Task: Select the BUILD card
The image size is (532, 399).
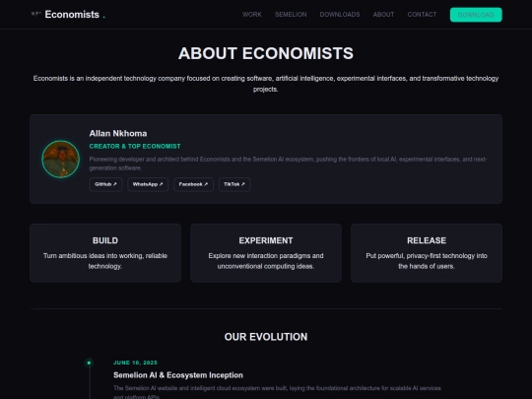Action: [105, 253]
